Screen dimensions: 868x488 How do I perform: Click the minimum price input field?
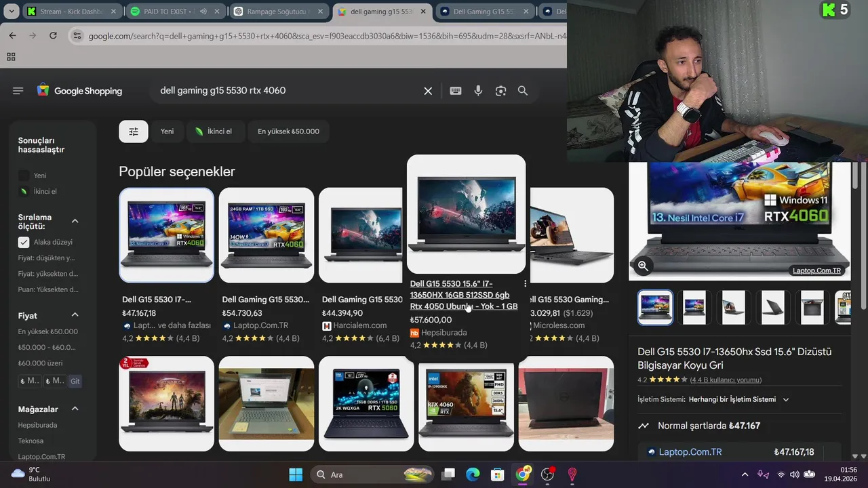pyautogui.click(x=29, y=381)
